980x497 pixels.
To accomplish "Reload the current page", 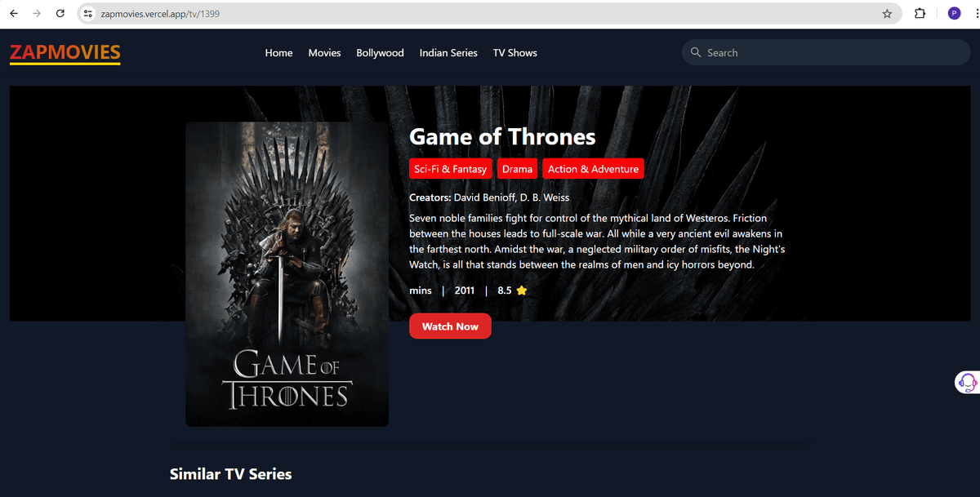I will [60, 14].
